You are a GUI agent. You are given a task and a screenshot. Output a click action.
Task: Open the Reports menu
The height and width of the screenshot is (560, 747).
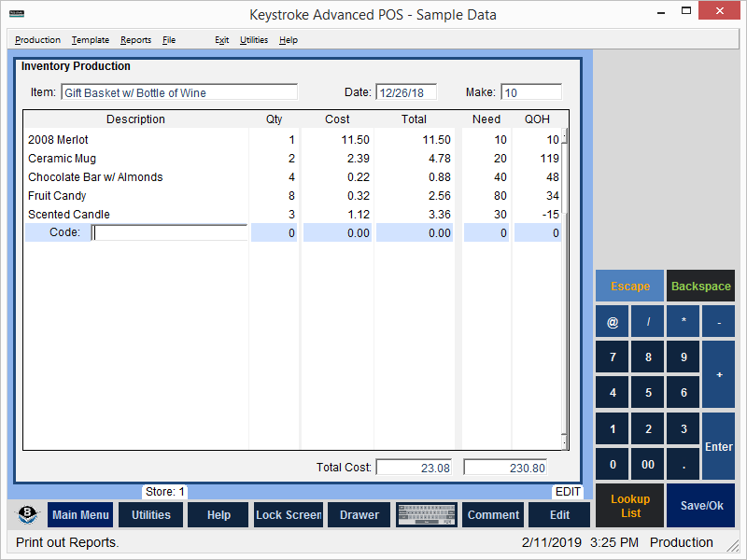click(135, 40)
